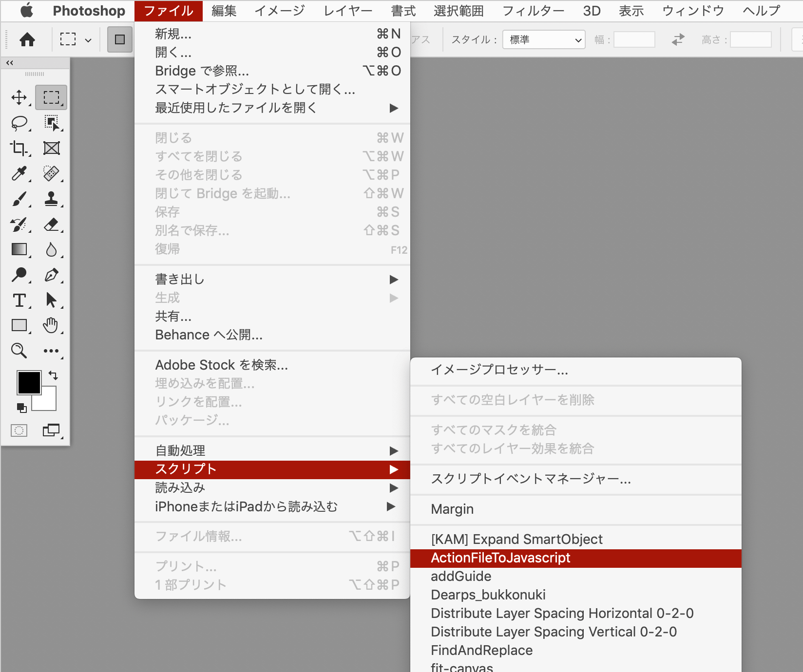Open the フィルター menu
This screenshot has height=672, width=803.
(x=533, y=11)
